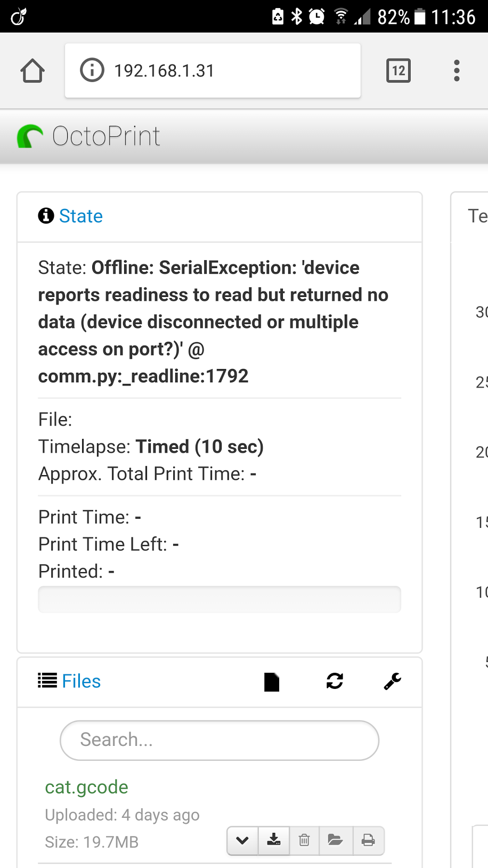Focus the Files search field
The image size is (488, 868).
[x=219, y=740]
